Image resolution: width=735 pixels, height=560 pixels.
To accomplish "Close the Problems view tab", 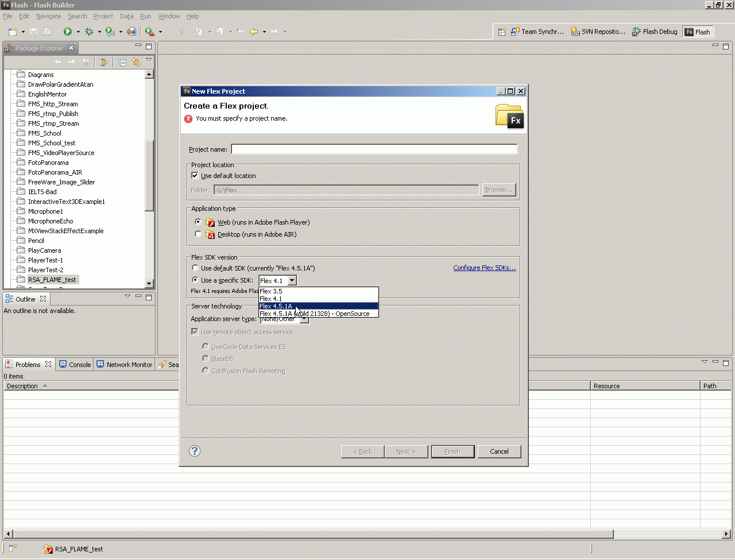I will pyautogui.click(x=48, y=364).
